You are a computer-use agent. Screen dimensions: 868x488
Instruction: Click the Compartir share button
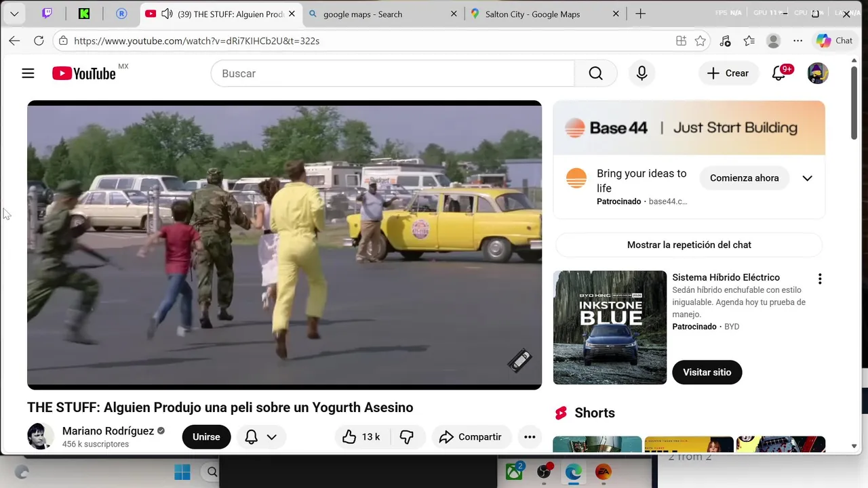click(470, 436)
